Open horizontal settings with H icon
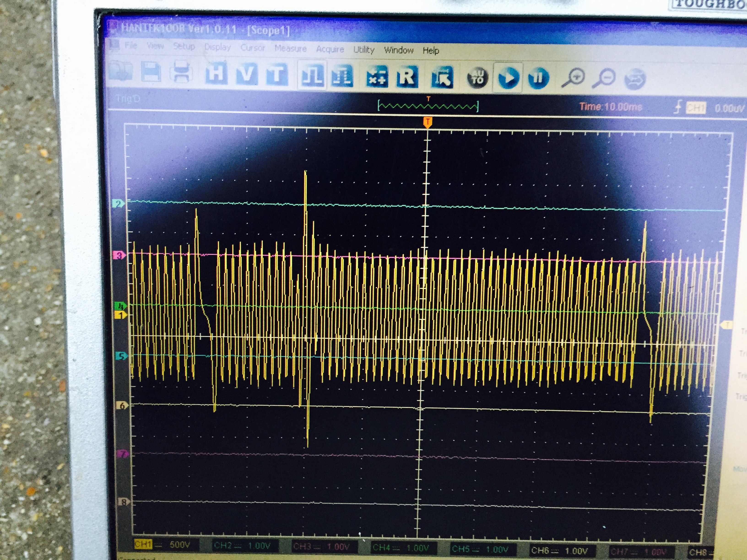This screenshot has height=560, width=747. coord(216,73)
